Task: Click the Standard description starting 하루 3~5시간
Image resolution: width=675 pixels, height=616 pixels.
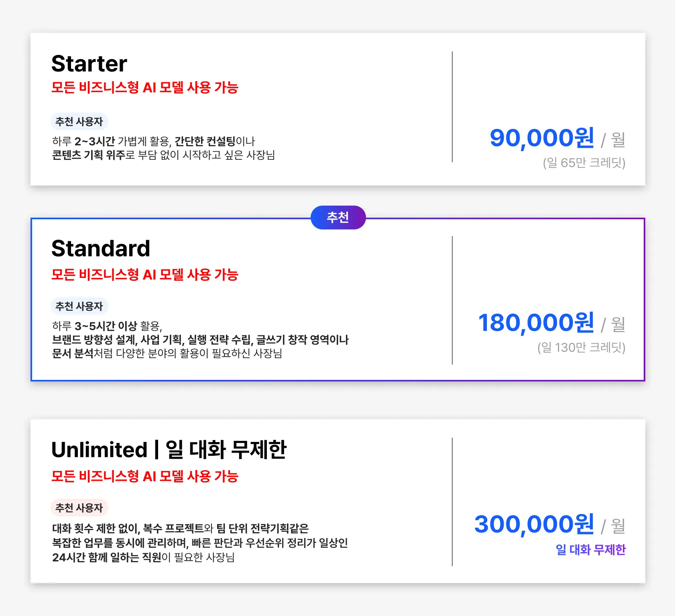Action: [200, 340]
